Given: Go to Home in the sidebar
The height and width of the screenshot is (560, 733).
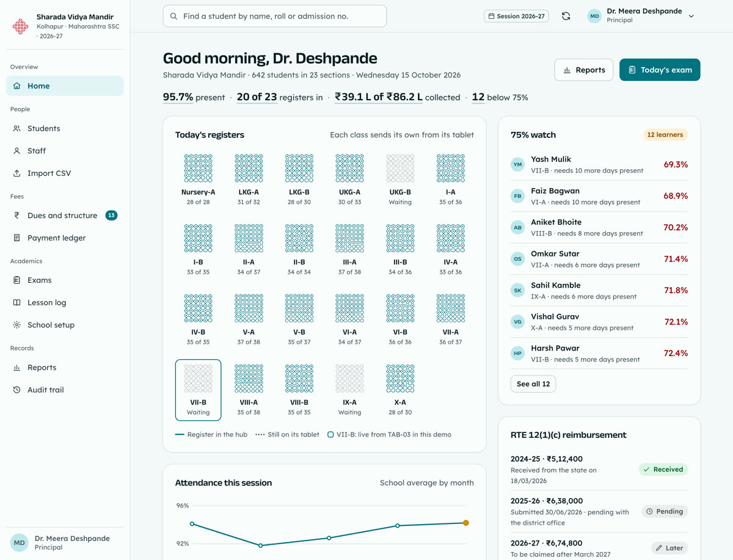Looking at the screenshot, I should click(x=65, y=86).
